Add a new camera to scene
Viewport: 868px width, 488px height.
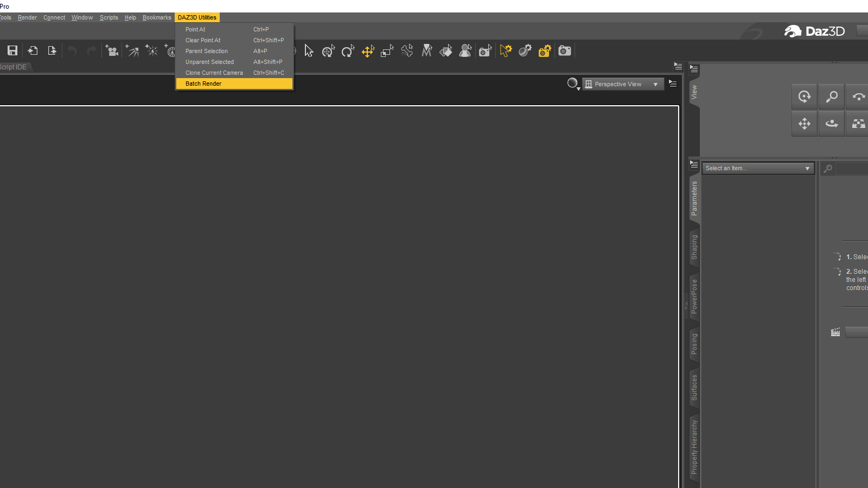112,51
